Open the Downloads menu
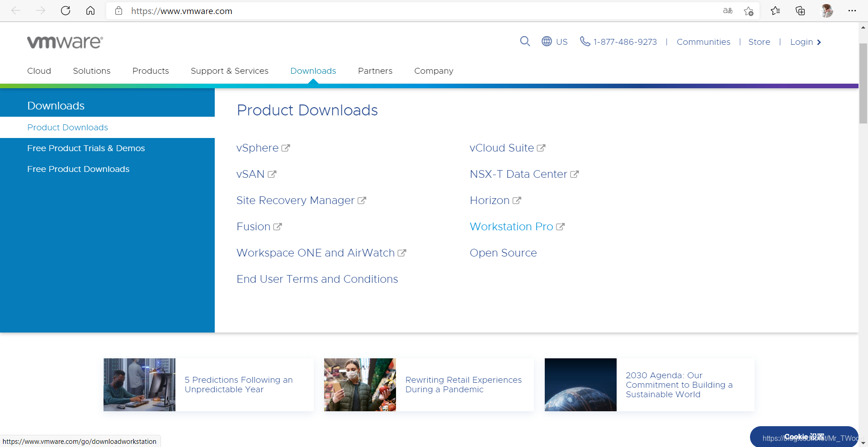This screenshot has width=868, height=447. (x=313, y=71)
